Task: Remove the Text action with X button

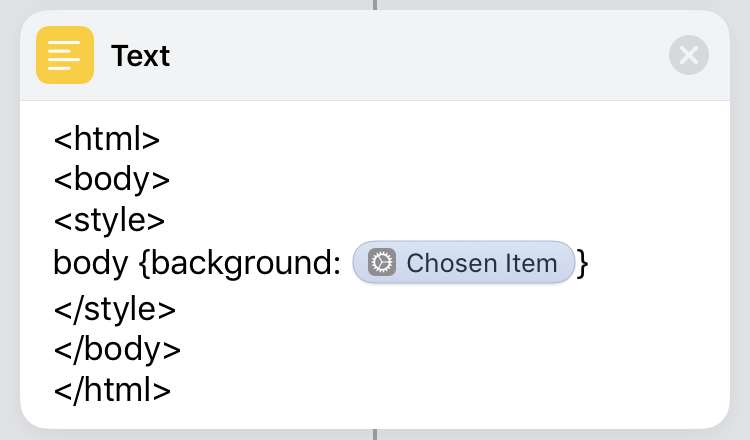Action: [x=689, y=55]
